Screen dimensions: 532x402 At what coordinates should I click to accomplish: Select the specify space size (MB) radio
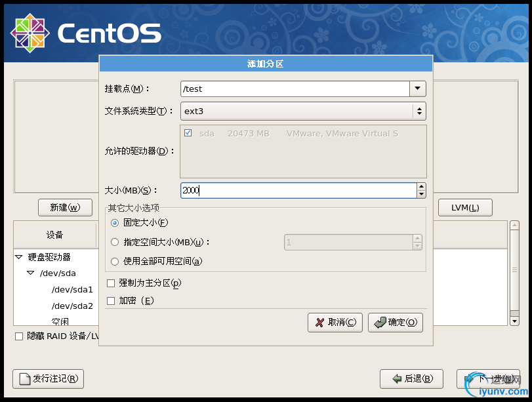point(115,242)
